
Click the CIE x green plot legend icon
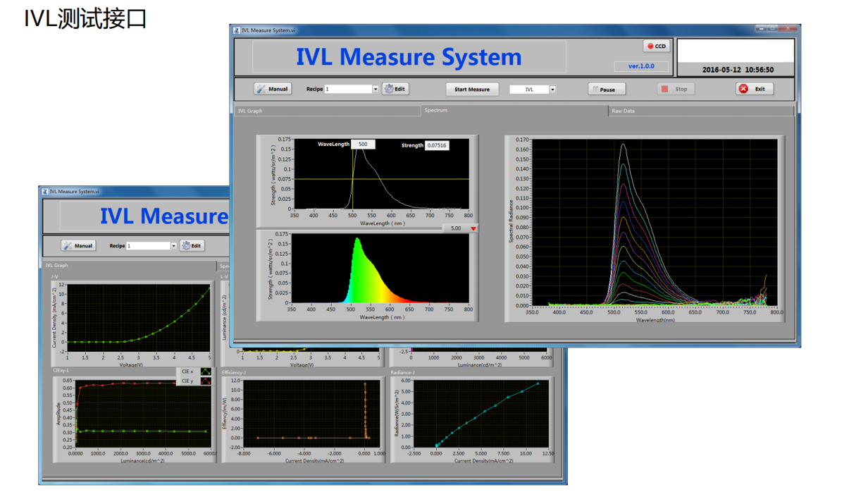pyautogui.click(x=205, y=371)
